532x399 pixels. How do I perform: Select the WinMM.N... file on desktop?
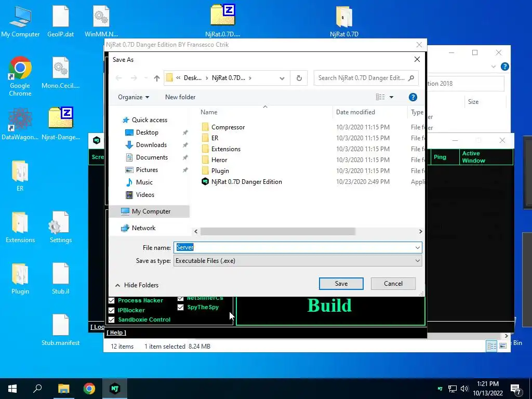point(101,21)
